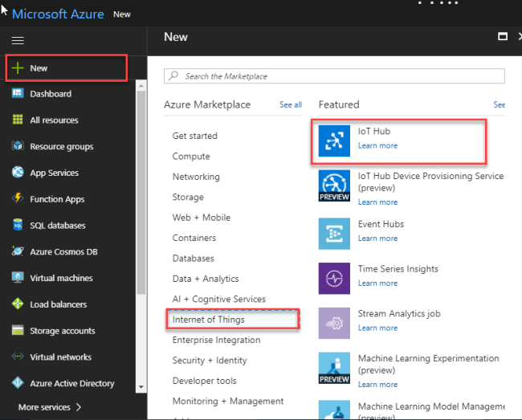Choose the Databases marketplace category
This screenshot has width=522, height=420.
[194, 259]
